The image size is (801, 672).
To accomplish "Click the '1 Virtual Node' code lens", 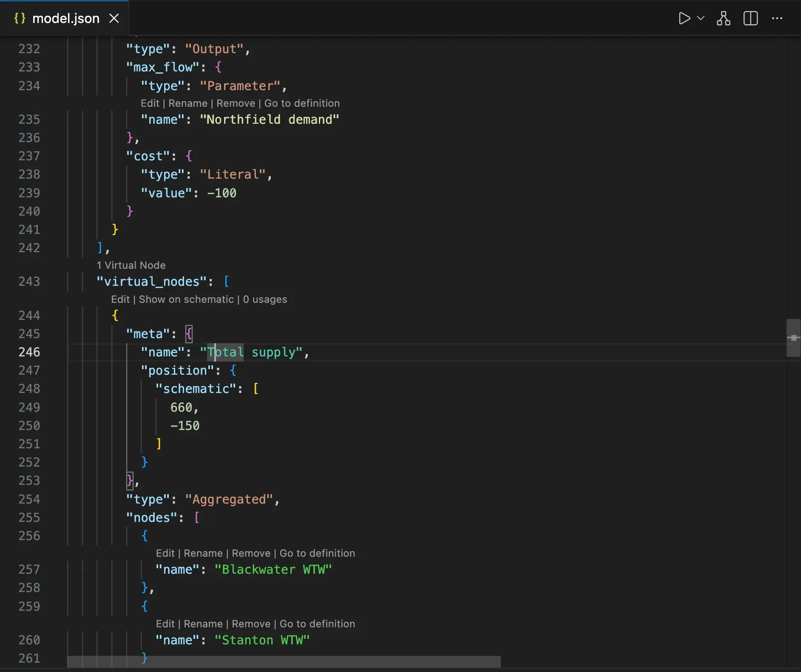I will coord(131,265).
